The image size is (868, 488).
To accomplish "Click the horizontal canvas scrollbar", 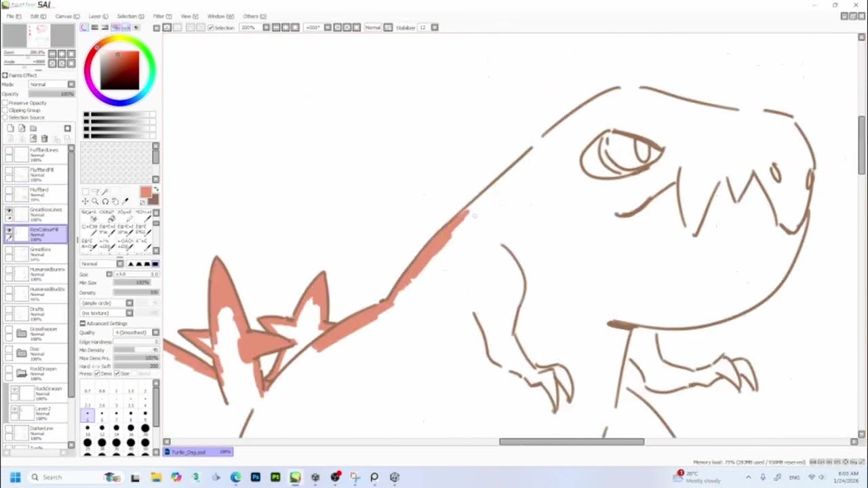I will coord(572,442).
